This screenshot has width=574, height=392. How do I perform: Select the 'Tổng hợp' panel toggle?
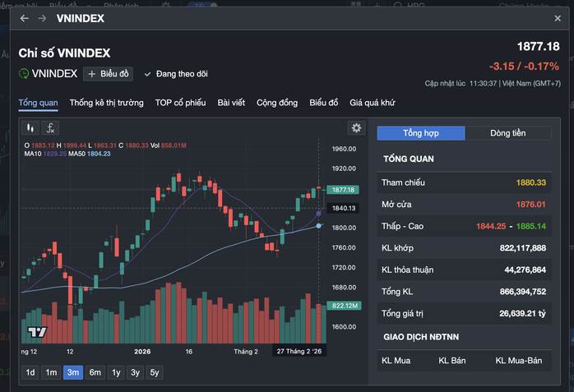click(420, 133)
